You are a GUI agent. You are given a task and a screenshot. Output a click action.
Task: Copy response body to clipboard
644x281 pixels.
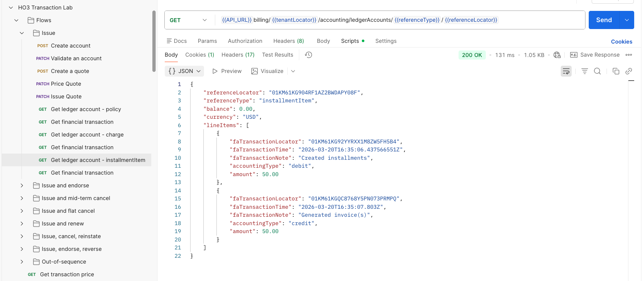pyautogui.click(x=616, y=71)
